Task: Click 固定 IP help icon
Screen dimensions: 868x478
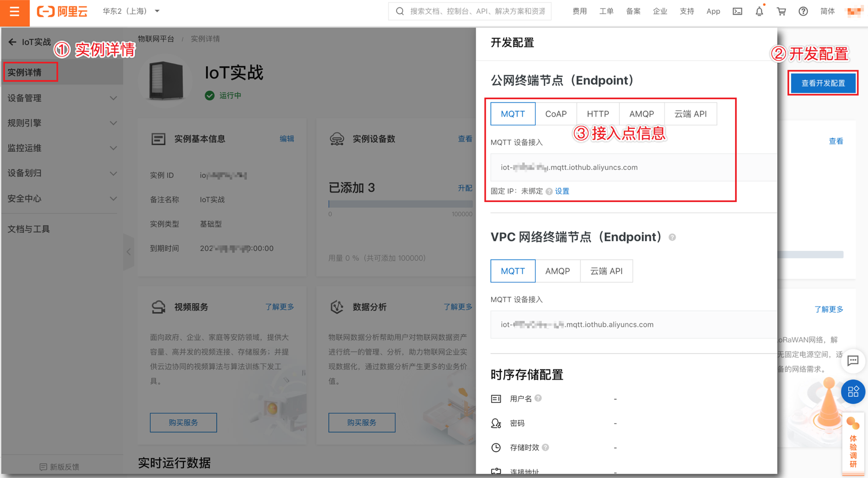Action: pos(549,192)
